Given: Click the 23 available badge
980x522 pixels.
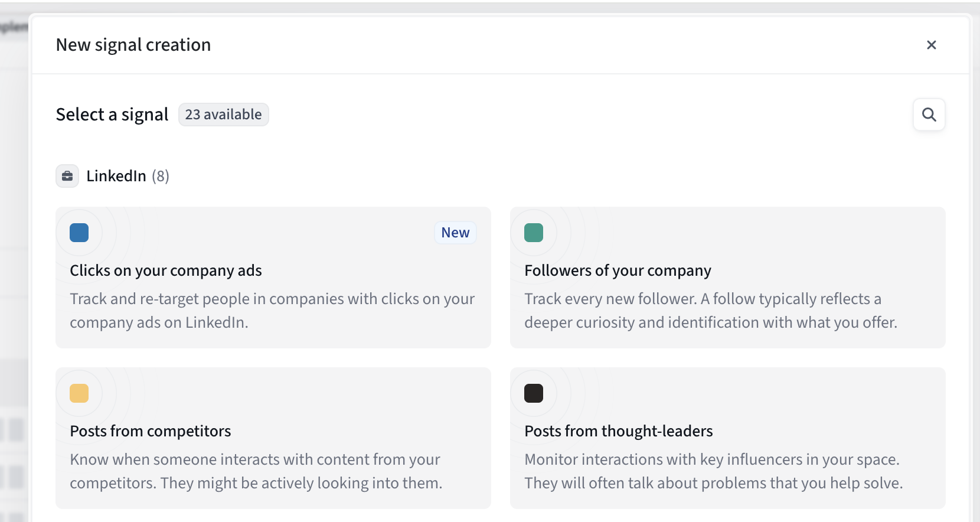Looking at the screenshot, I should click(223, 115).
